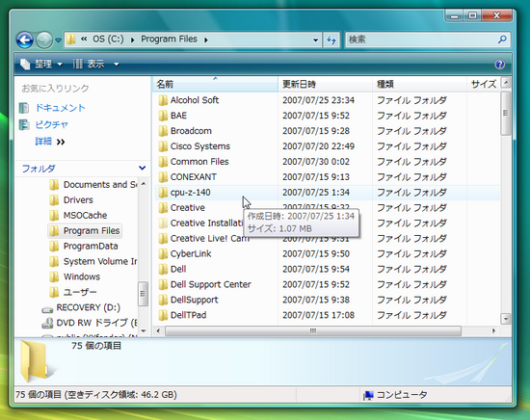This screenshot has width=530, height=420.
Task: Click the search magnifier icon
Action: (502, 39)
